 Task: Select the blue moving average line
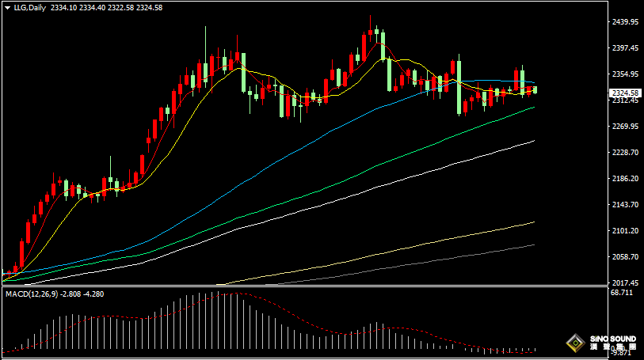point(317,135)
